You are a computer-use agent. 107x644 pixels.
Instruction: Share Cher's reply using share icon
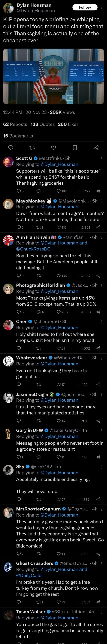click(x=98, y=348)
